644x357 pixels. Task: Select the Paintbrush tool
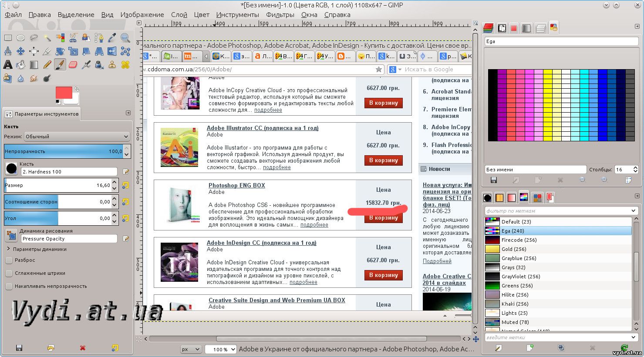pyautogui.click(x=60, y=65)
